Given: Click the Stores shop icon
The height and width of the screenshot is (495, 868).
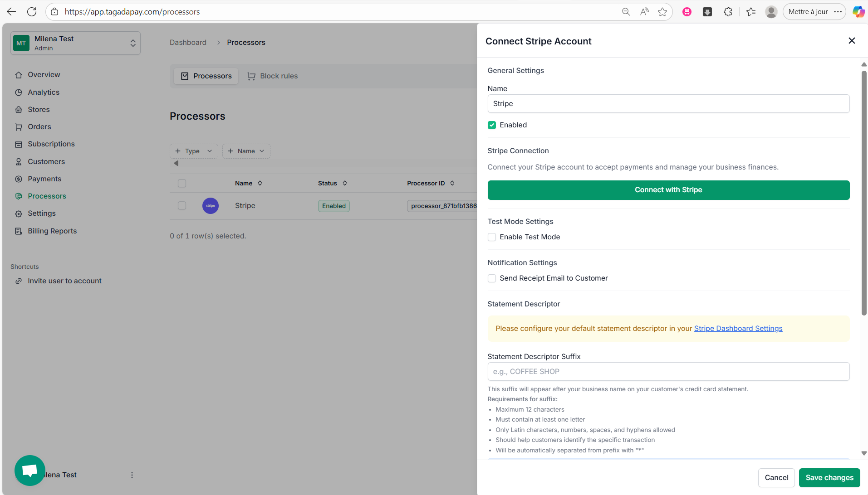Looking at the screenshot, I should [x=19, y=110].
